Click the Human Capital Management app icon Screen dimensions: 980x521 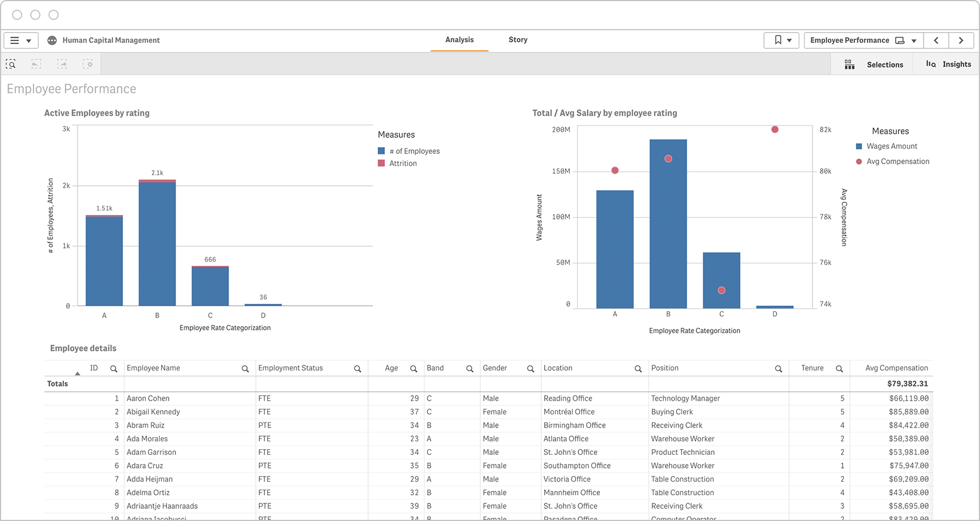tap(52, 40)
